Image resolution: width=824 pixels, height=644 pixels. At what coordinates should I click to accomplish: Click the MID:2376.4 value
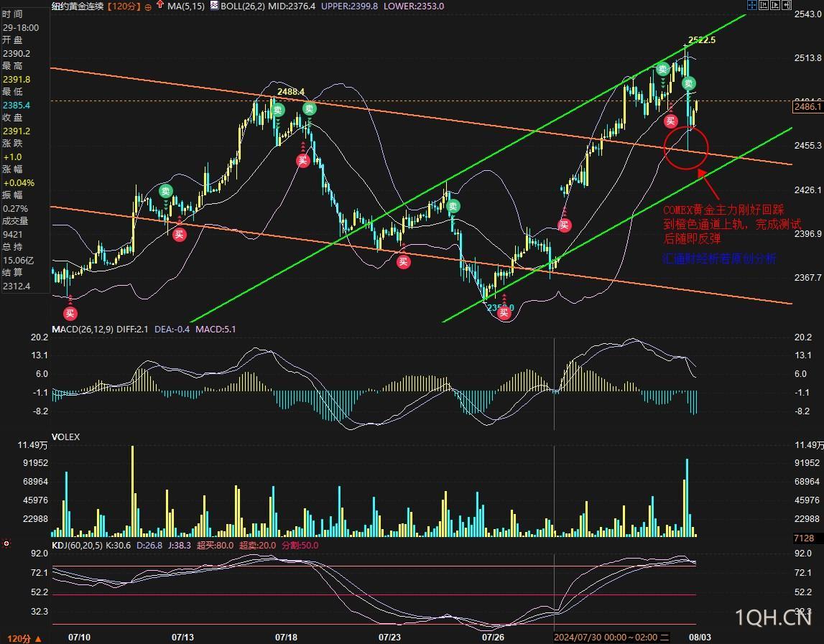tap(292, 6)
